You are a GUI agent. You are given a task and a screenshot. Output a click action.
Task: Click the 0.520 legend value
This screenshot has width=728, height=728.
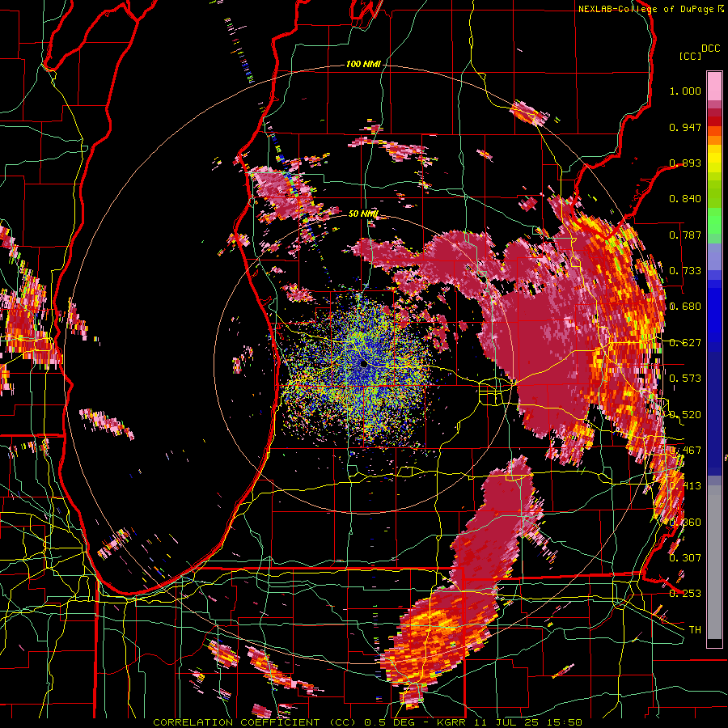coord(685,415)
